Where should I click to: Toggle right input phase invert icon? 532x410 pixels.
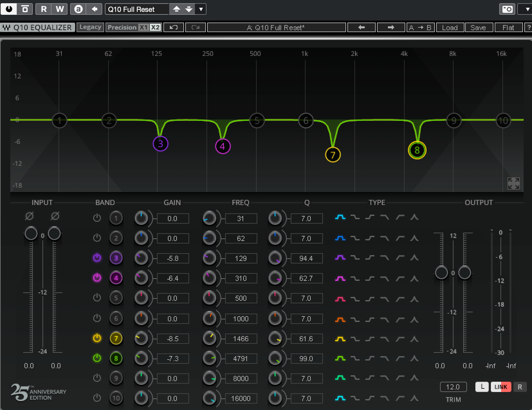[55, 216]
